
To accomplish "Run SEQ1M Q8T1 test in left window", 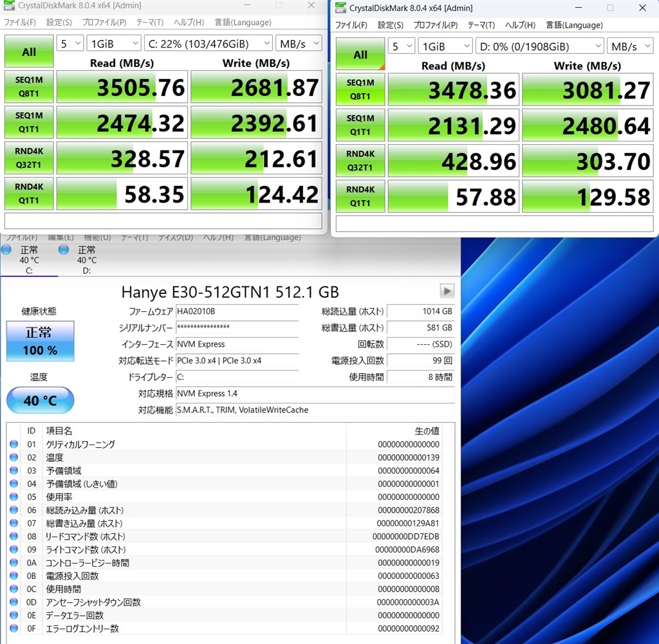I will click(29, 87).
